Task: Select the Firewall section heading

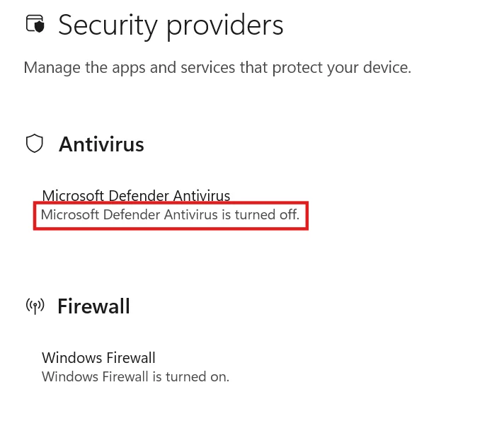Action: 94,306
